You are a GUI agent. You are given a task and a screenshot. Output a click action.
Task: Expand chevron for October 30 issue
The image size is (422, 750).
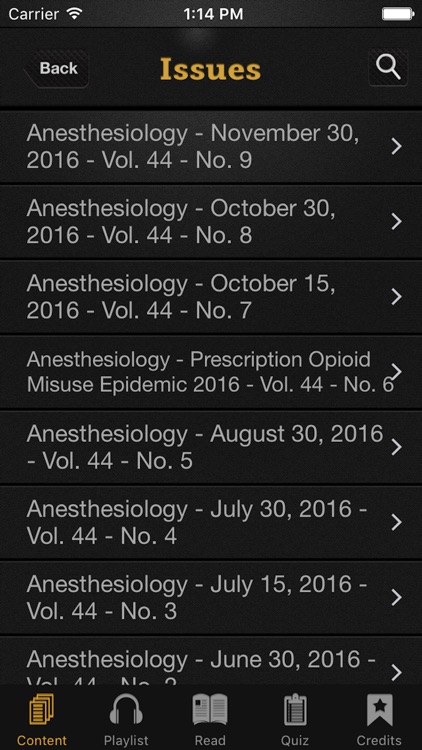coord(396,221)
